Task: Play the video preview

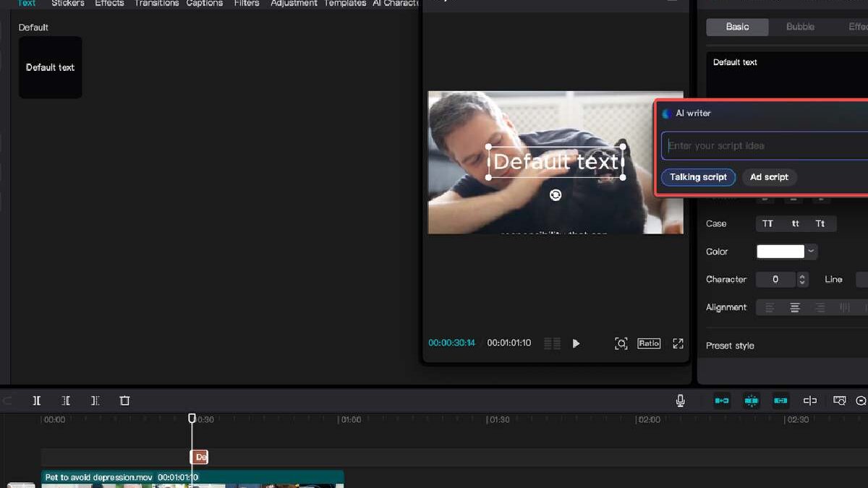Action: click(576, 343)
